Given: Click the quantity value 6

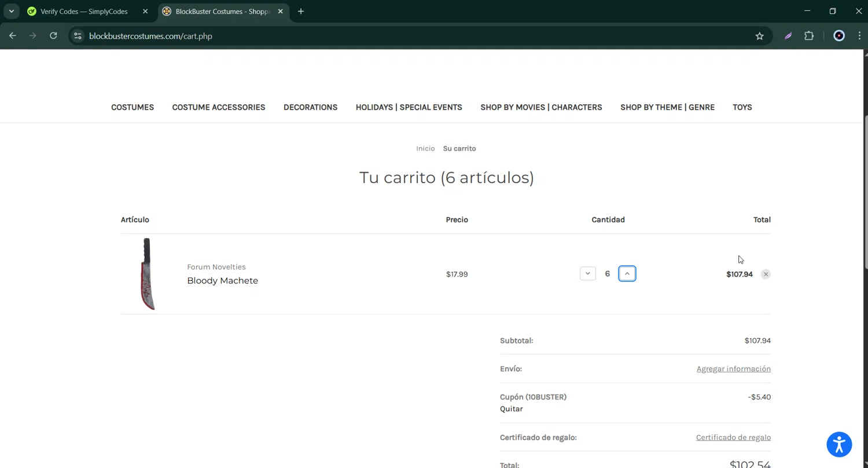Looking at the screenshot, I should click(x=607, y=273).
